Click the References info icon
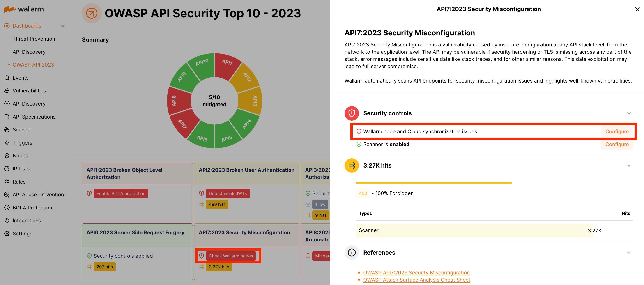 click(352, 253)
